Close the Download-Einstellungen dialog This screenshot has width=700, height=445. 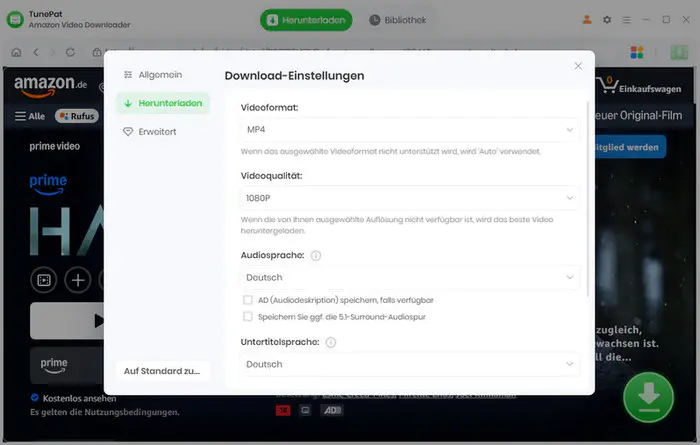pyautogui.click(x=578, y=66)
